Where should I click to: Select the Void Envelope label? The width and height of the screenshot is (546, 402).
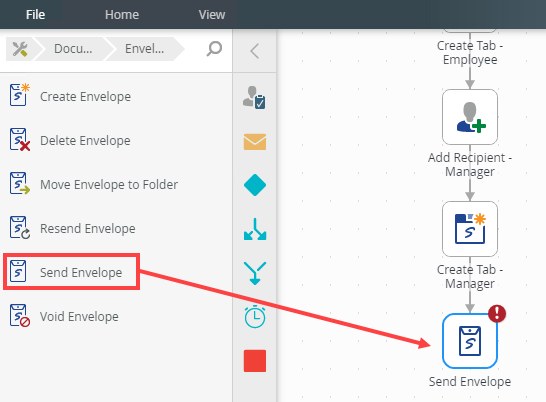click(79, 317)
